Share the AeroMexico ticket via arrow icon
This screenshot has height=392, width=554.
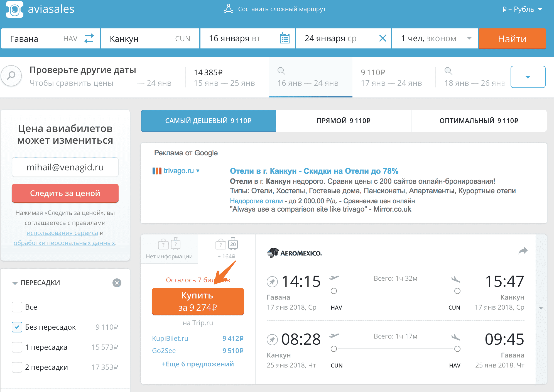(x=523, y=251)
